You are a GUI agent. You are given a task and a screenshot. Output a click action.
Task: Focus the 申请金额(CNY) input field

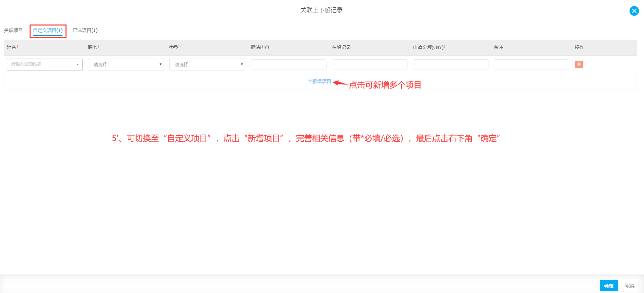pyautogui.click(x=450, y=64)
